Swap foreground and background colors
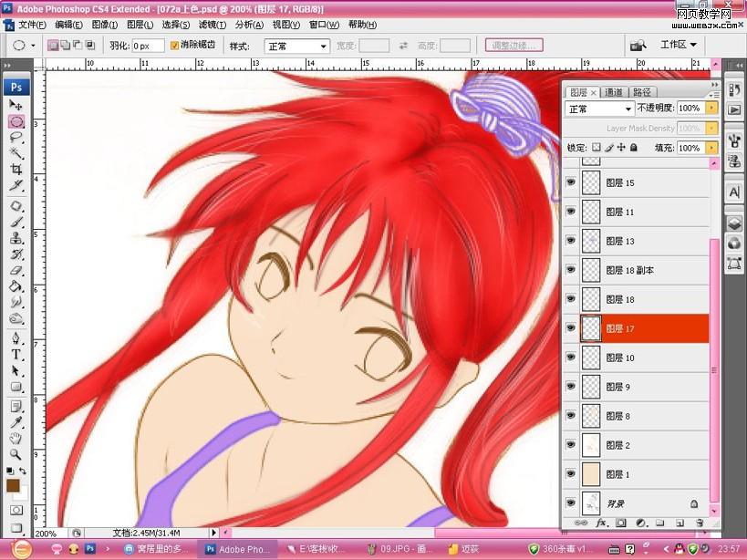 click(23, 471)
